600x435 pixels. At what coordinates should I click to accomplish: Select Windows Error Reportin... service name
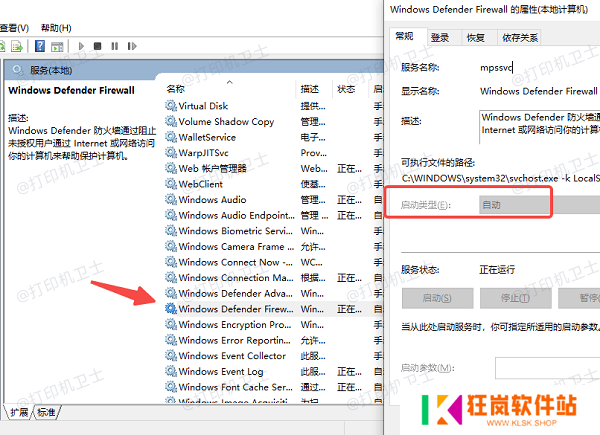tap(235, 341)
